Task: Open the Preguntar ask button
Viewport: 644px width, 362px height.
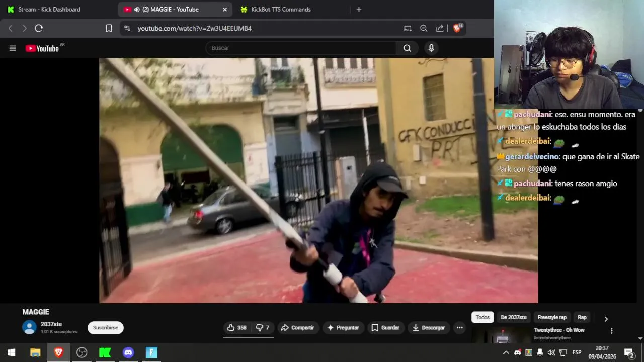Action: [343, 328]
